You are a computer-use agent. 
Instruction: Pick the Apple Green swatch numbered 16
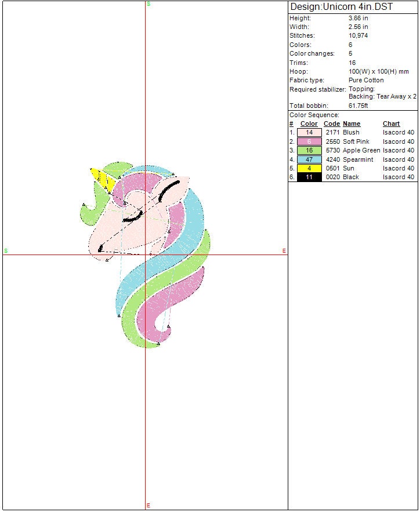309,151
